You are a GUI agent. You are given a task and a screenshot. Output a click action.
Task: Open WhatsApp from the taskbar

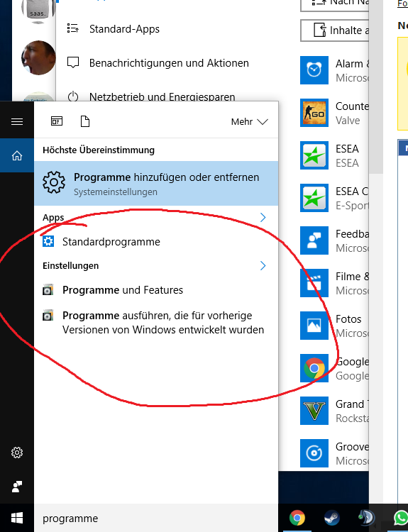click(x=401, y=518)
